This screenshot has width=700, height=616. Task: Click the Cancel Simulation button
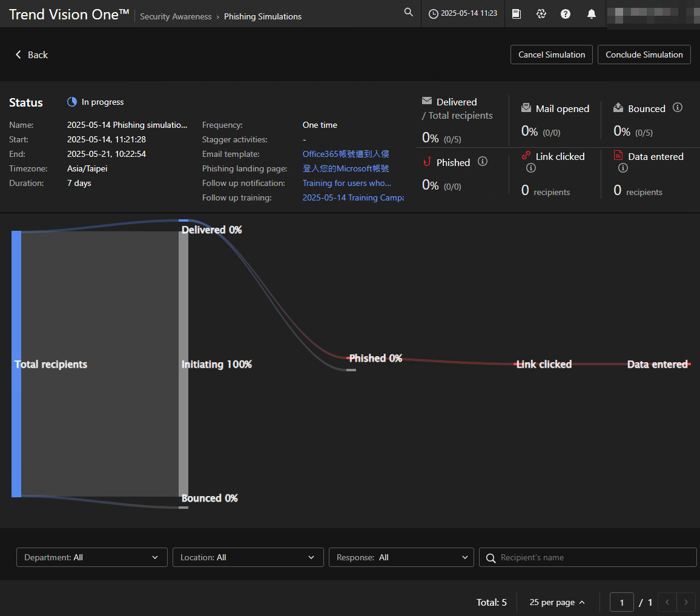click(x=552, y=55)
